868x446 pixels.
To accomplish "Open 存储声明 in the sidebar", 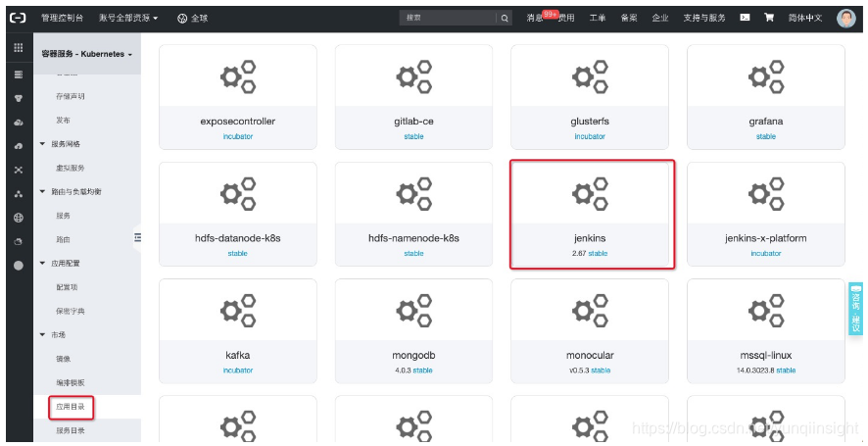I will 71,96.
